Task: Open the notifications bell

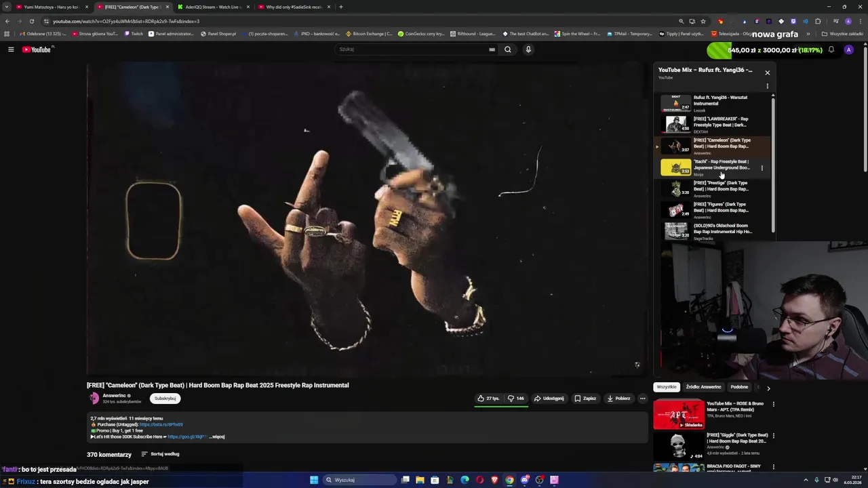Action: pyautogui.click(x=831, y=49)
